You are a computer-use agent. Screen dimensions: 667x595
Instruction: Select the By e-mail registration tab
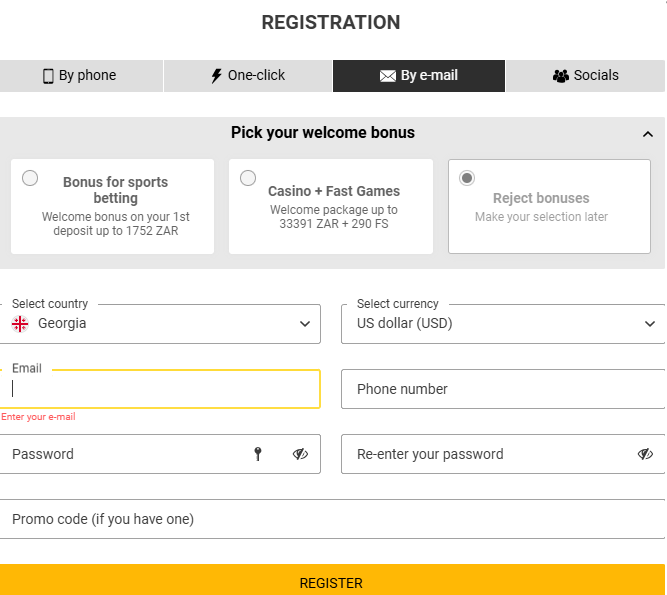(x=419, y=76)
